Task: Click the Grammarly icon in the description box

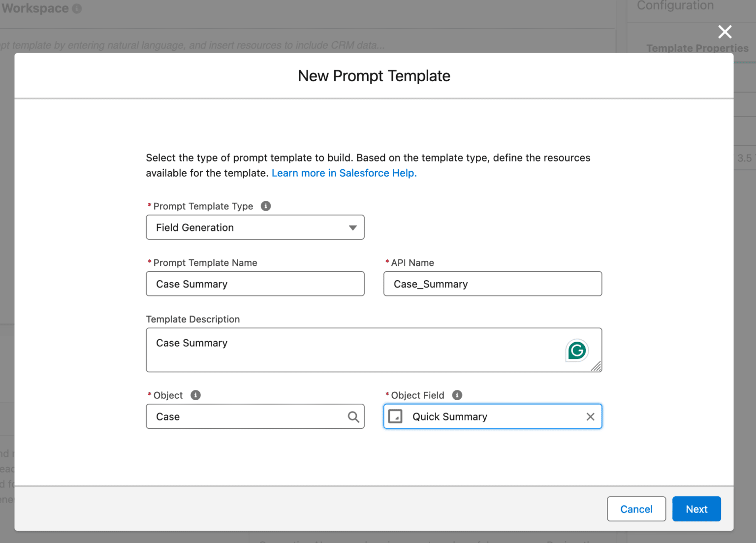Action: tap(576, 350)
